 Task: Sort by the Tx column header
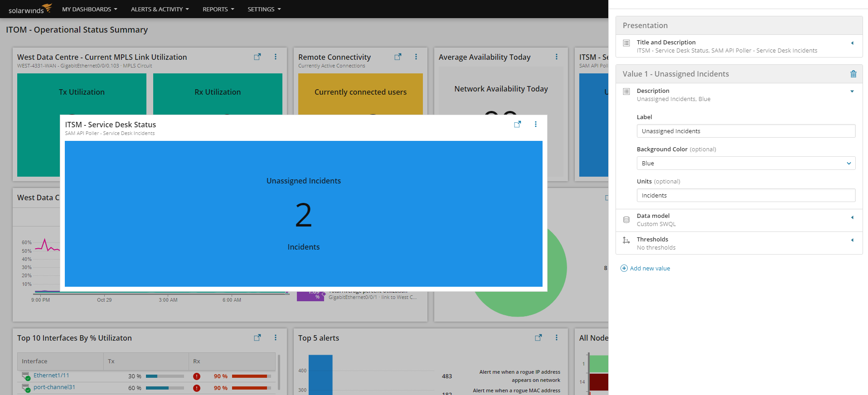coord(146,361)
